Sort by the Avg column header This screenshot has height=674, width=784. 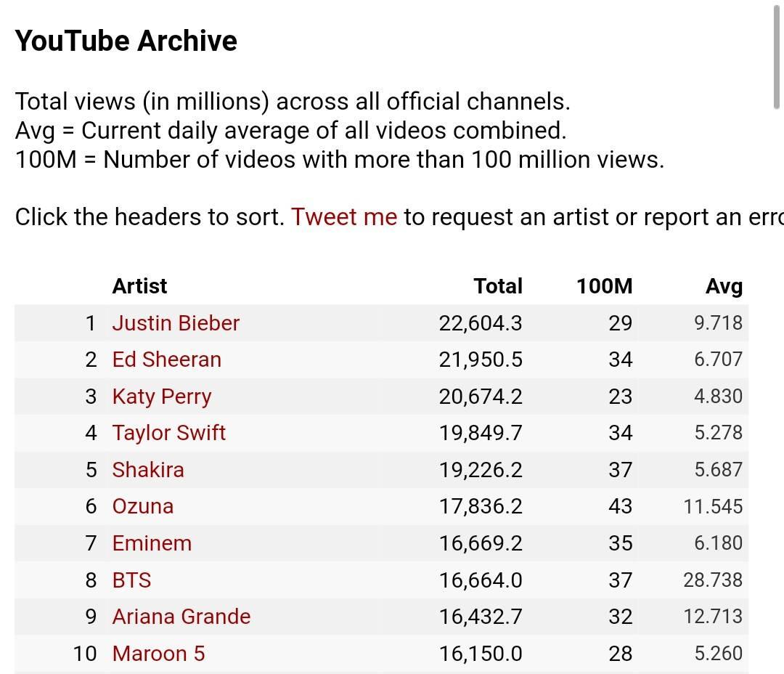click(724, 286)
